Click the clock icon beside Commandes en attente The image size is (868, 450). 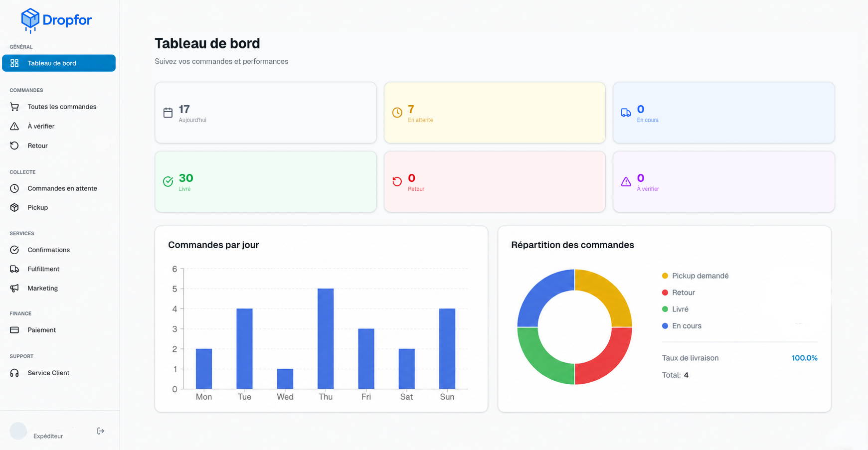[14, 188]
